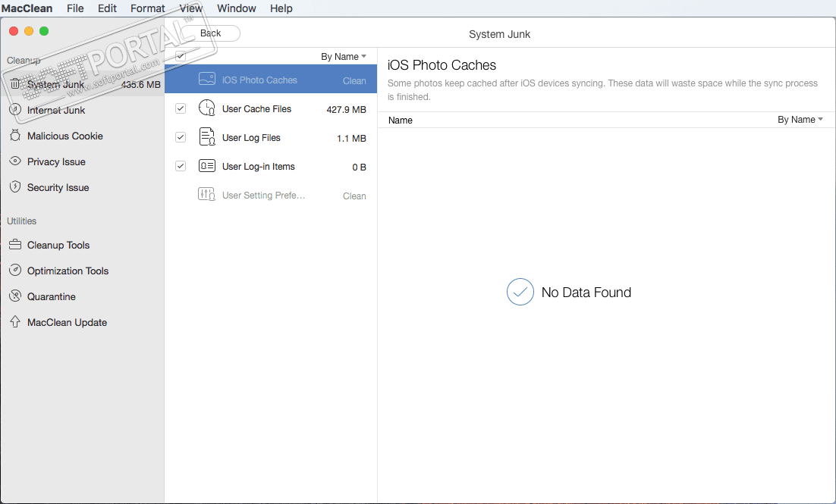Uncheck the User Cache Files checkbox
836x504 pixels.
(181, 108)
